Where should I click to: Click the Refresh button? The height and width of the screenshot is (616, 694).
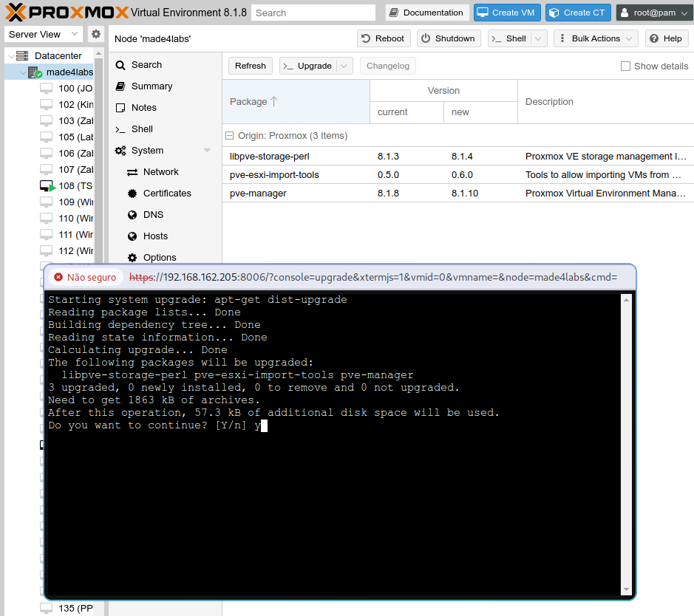pos(251,66)
